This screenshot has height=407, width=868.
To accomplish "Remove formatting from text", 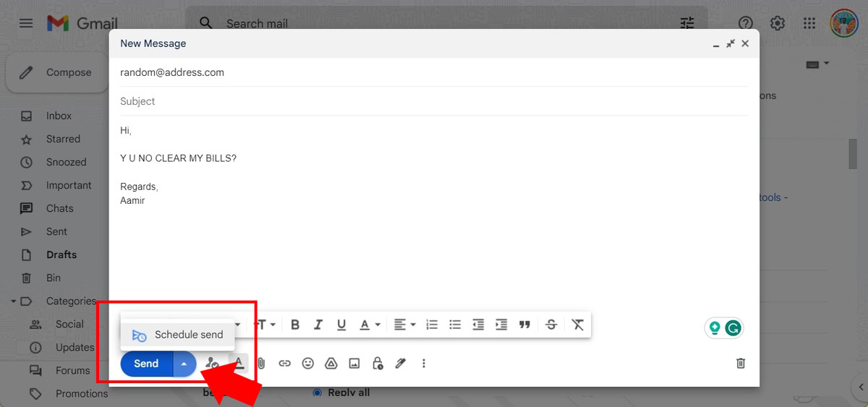I will click(x=577, y=325).
